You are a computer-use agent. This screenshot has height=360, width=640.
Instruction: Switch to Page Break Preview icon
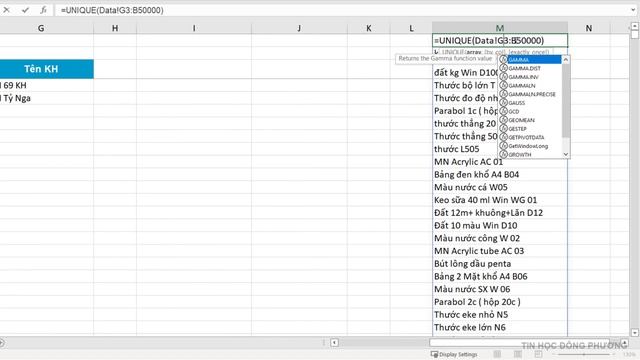538,354
